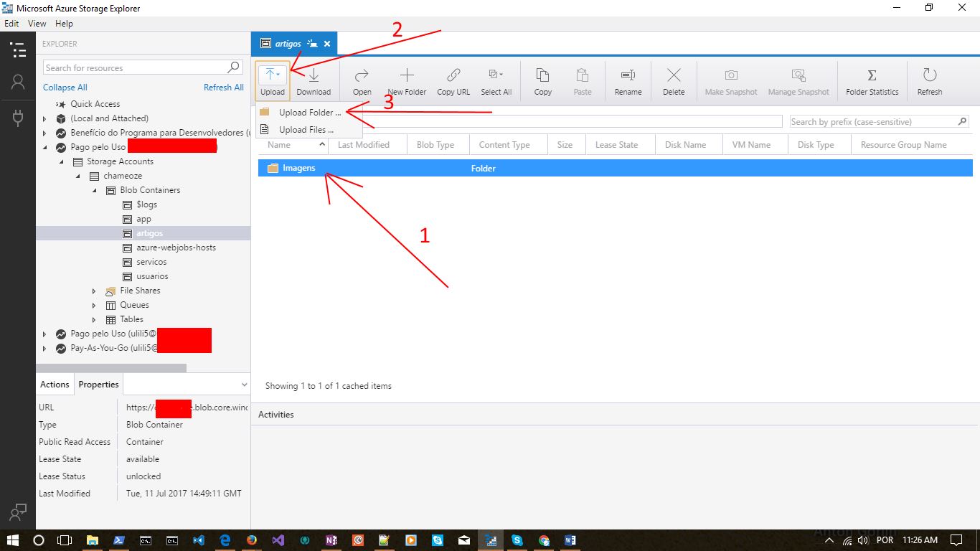
Task: Click the Manage Snapshot icon
Action: [x=798, y=75]
